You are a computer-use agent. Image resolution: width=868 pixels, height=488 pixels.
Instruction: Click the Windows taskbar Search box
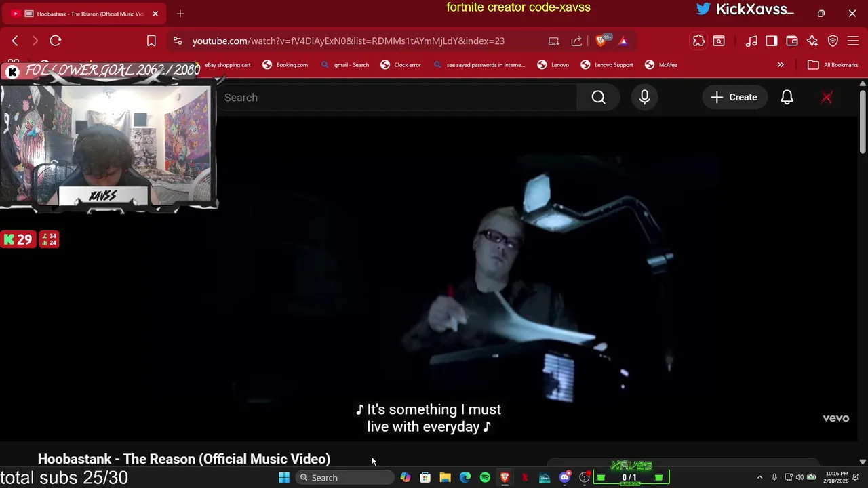[344, 478]
